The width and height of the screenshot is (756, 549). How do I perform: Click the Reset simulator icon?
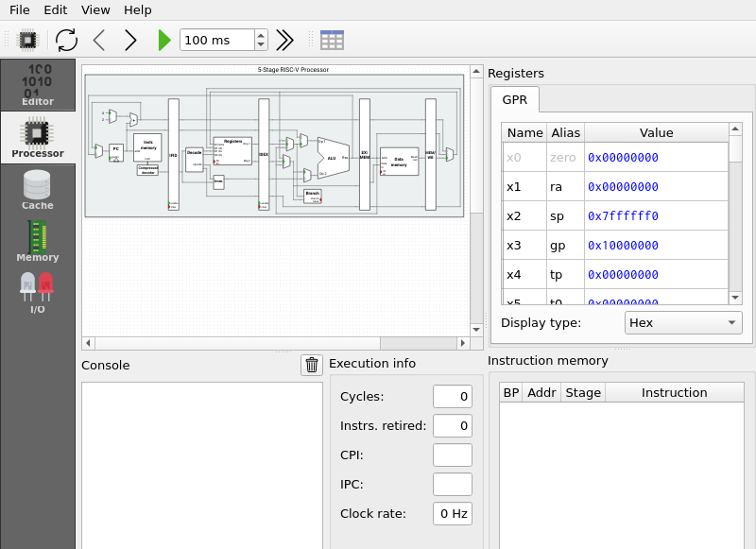tap(66, 40)
